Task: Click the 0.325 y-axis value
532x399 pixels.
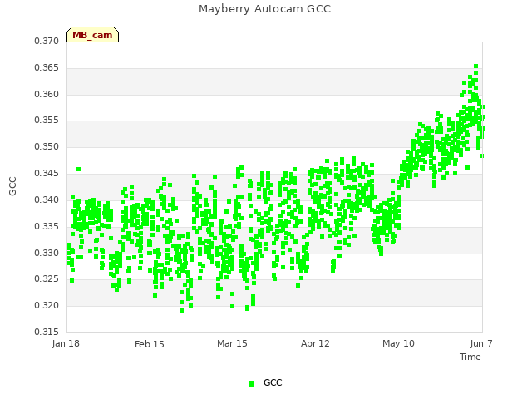Action: [47, 279]
